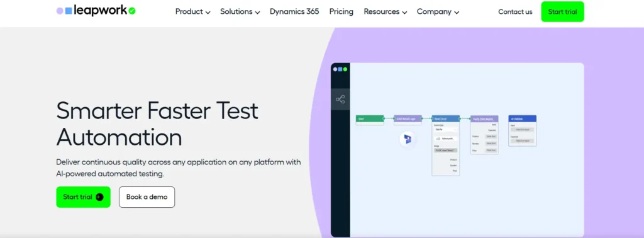
Task: Expand the Solutions menu
Action: click(240, 11)
